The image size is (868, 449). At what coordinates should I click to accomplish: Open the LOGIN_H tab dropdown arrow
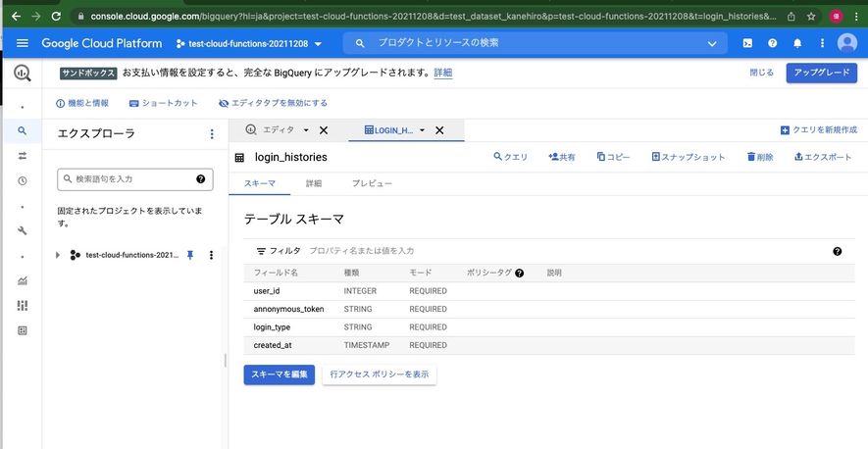click(x=422, y=130)
